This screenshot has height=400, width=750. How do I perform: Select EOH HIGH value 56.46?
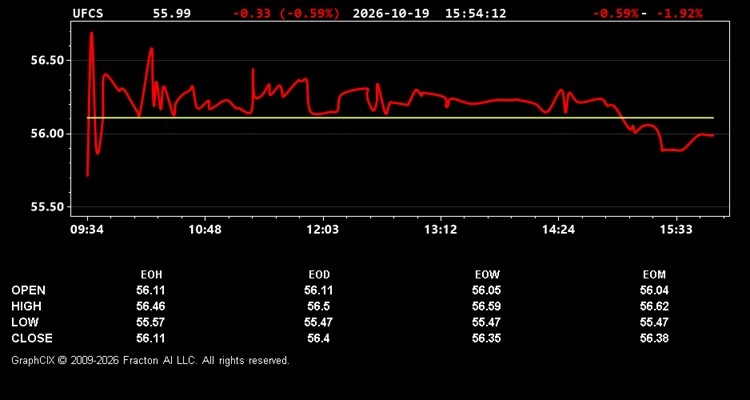point(151,306)
